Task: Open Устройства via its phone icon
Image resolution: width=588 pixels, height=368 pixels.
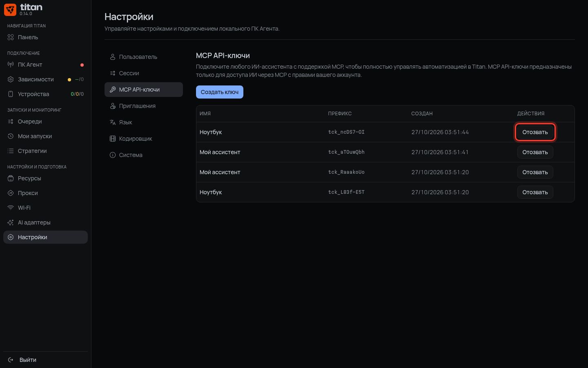Action: tap(11, 94)
